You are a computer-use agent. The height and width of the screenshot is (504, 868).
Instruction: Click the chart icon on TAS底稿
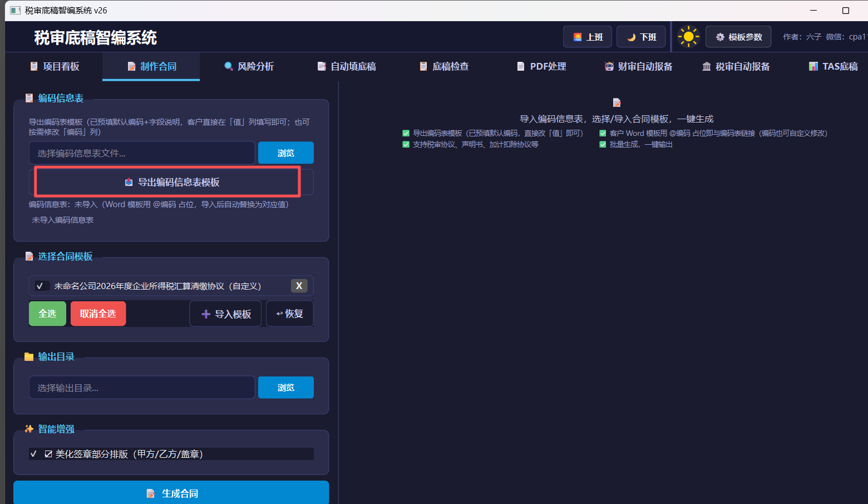pos(813,66)
